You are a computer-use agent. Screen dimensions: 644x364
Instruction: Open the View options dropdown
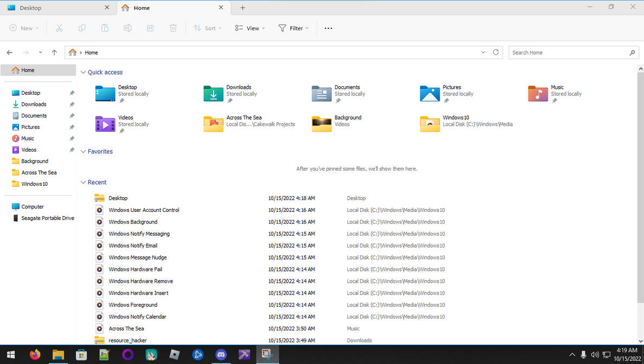(249, 28)
